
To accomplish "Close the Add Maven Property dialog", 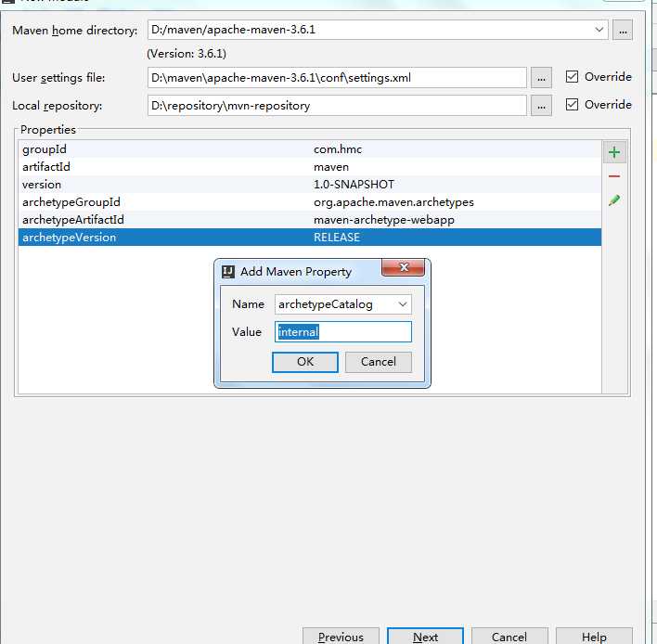I will click(x=403, y=267).
